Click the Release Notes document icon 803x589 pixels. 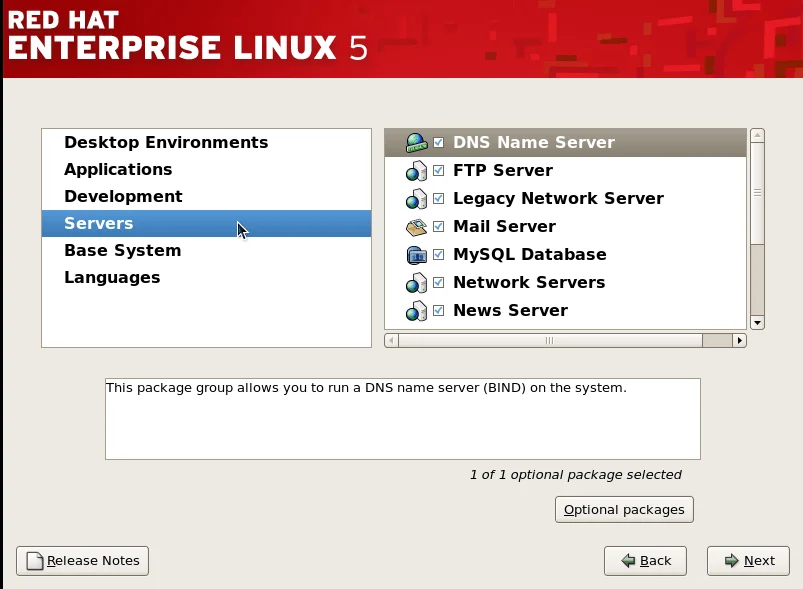pyautogui.click(x=35, y=561)
